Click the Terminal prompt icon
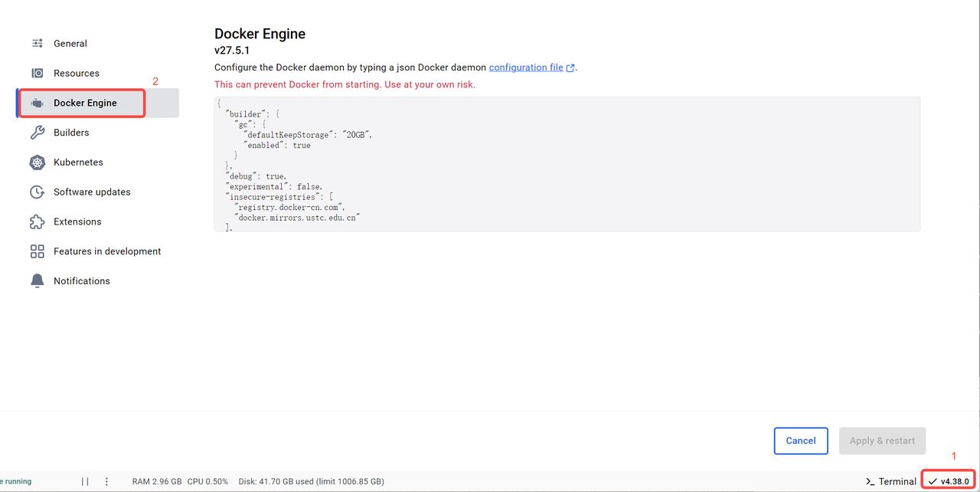Screen dimensions: 980x492 [x=870, y=481]
